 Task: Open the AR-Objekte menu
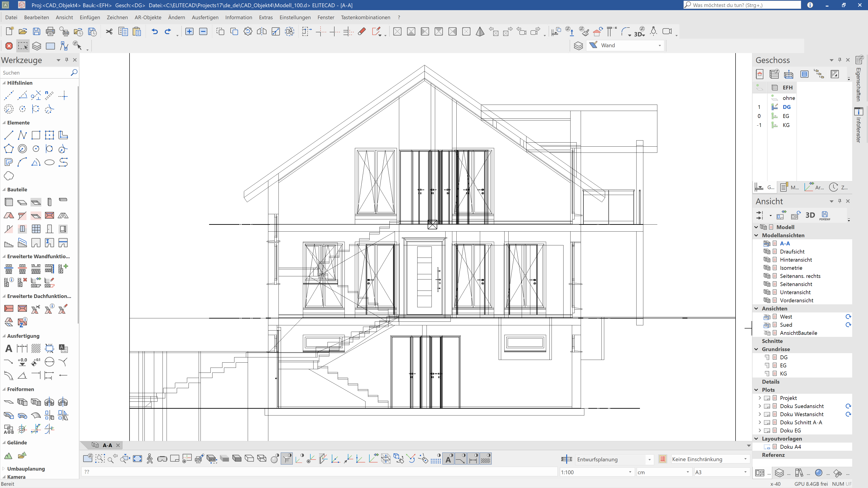coord(148,17)
